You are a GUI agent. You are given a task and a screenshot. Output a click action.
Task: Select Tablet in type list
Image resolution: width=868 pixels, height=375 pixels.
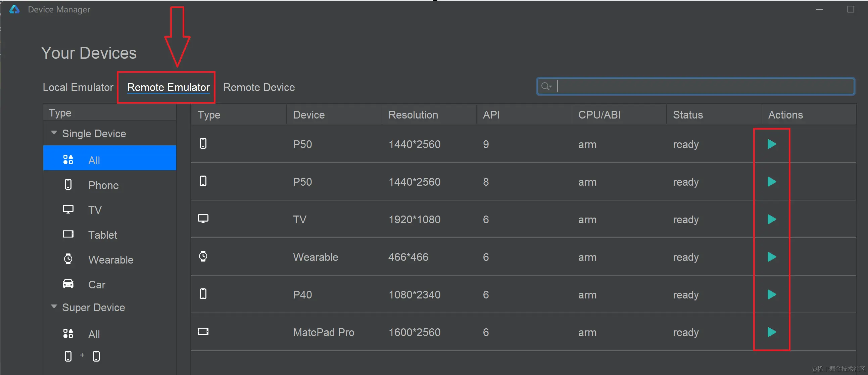click(x=102, y=235)
